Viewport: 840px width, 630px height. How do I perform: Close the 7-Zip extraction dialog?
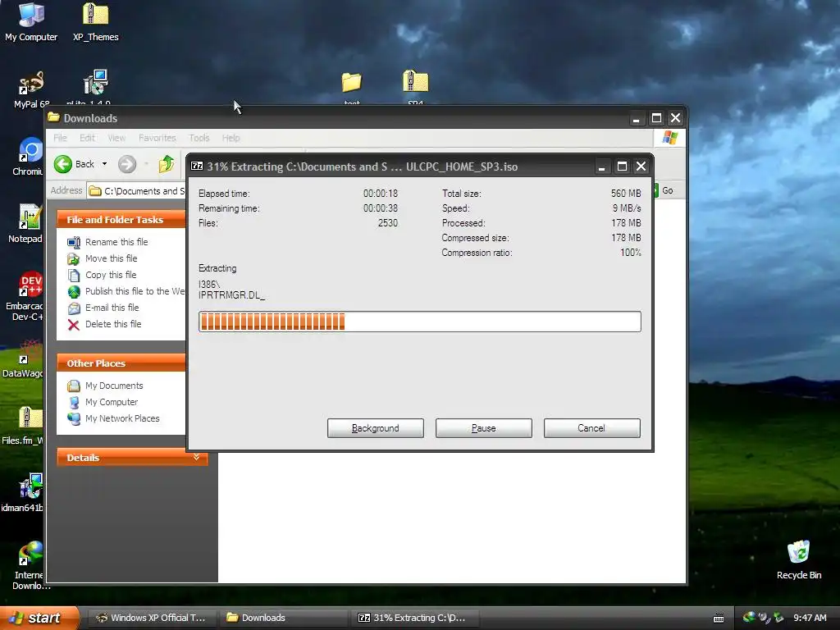pyautogui.click(x=641, y=167)
